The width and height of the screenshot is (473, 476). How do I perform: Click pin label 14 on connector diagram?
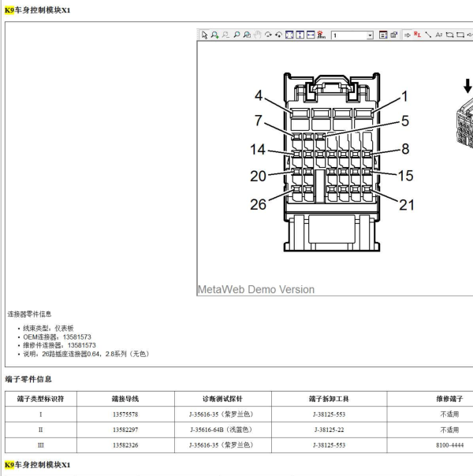pos(258,150)
